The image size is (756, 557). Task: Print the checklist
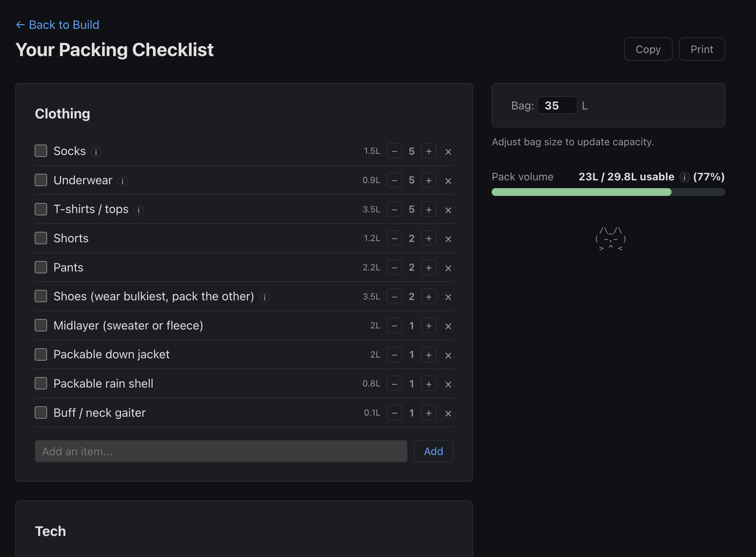(701, 49)
